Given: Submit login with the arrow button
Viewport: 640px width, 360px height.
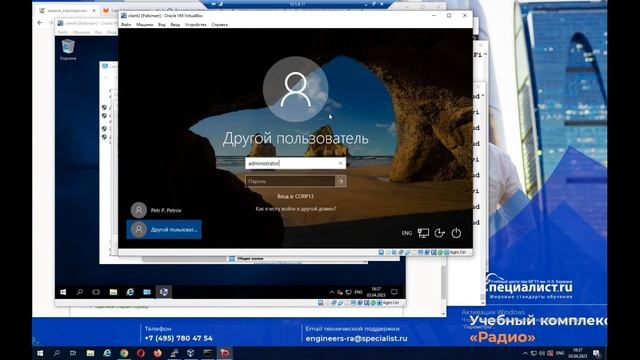Looking at the screenshot, I should (340, 181).
